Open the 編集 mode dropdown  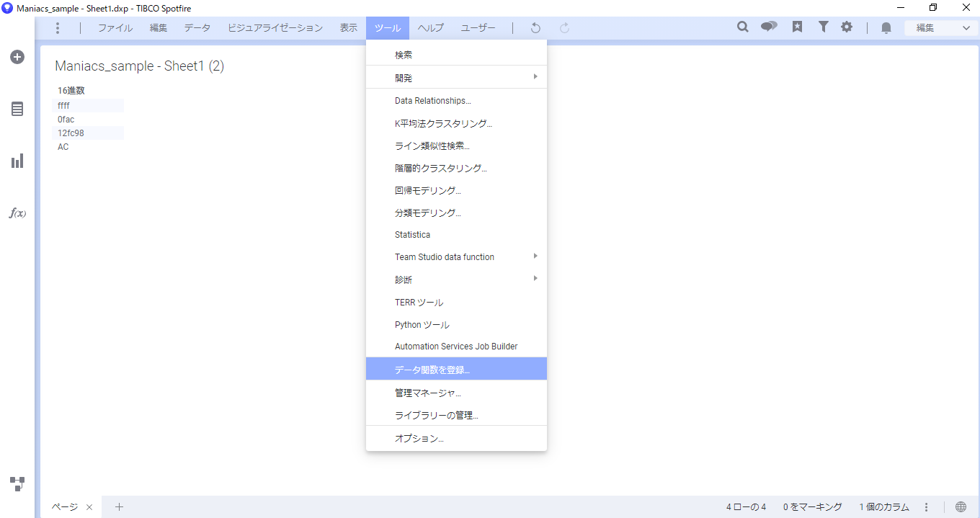[x=942, y=28]
